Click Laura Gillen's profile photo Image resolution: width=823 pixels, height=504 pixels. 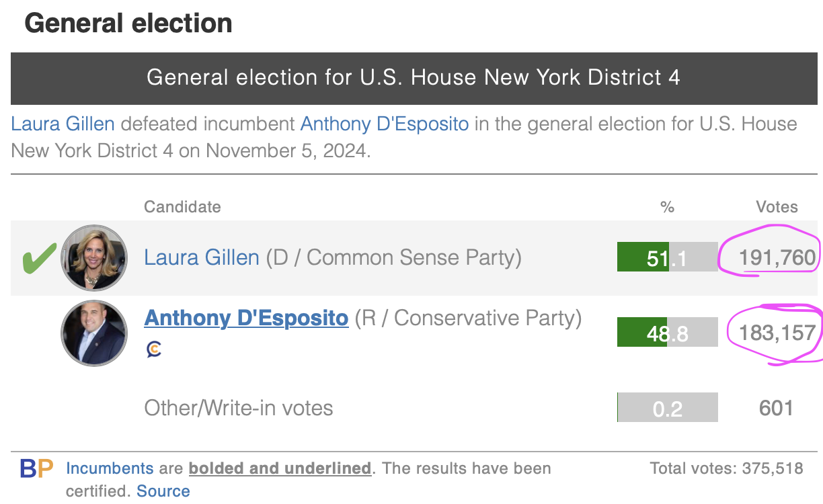tap(93, 257)
